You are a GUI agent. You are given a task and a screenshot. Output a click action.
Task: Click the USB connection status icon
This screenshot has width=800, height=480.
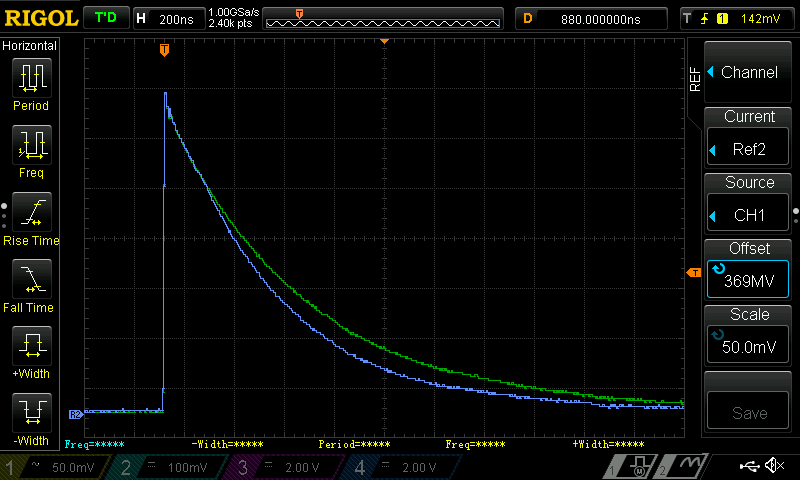748,466
